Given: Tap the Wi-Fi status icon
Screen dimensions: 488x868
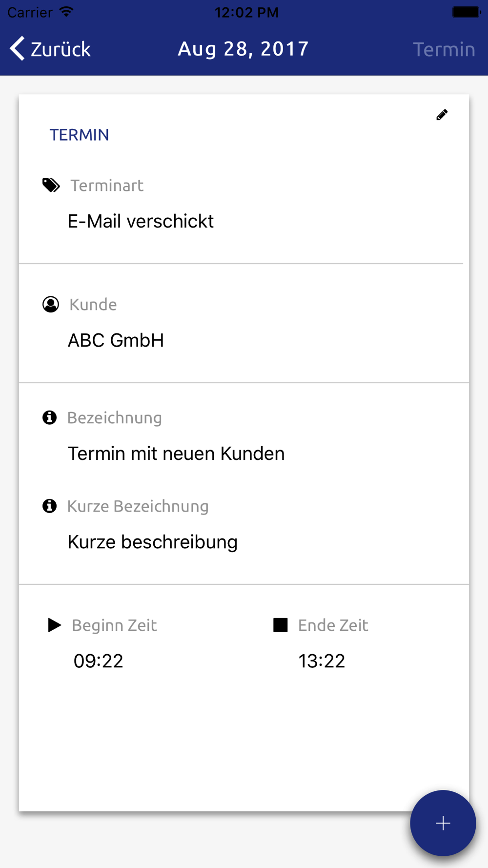Looking at the screenshot, I should pos(66,12).
